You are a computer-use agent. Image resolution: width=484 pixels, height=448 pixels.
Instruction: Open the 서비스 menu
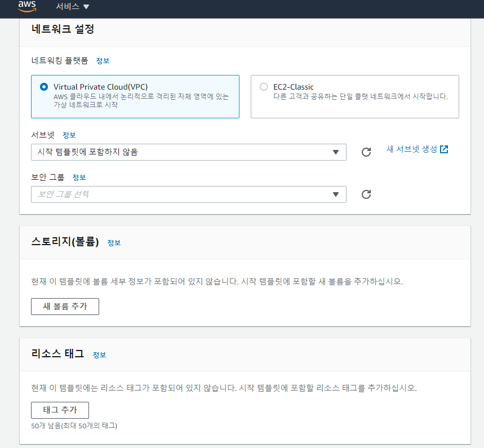[x=67, y=7]
